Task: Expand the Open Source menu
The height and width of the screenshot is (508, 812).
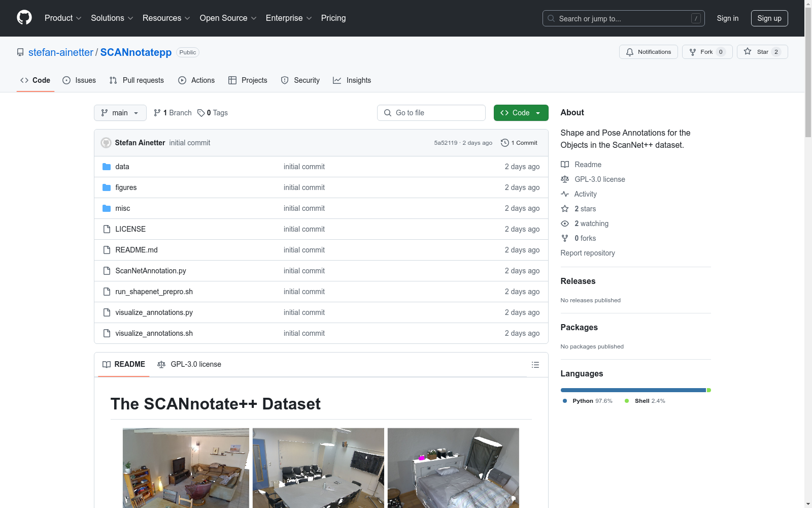Action: point(228,18)
